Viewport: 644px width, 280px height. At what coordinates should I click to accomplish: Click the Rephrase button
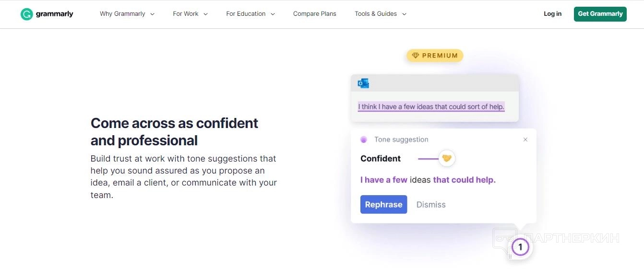click(383, 204)
